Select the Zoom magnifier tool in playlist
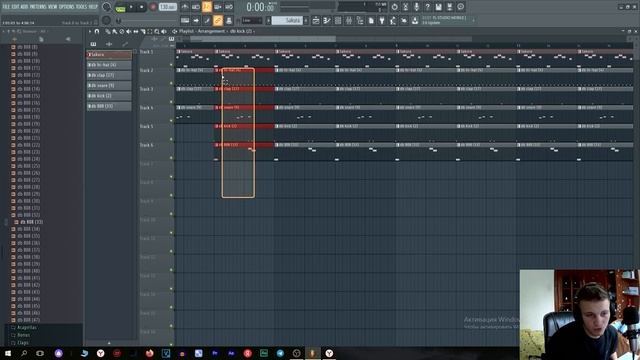The image size is (640, 360). coord(157,31)
